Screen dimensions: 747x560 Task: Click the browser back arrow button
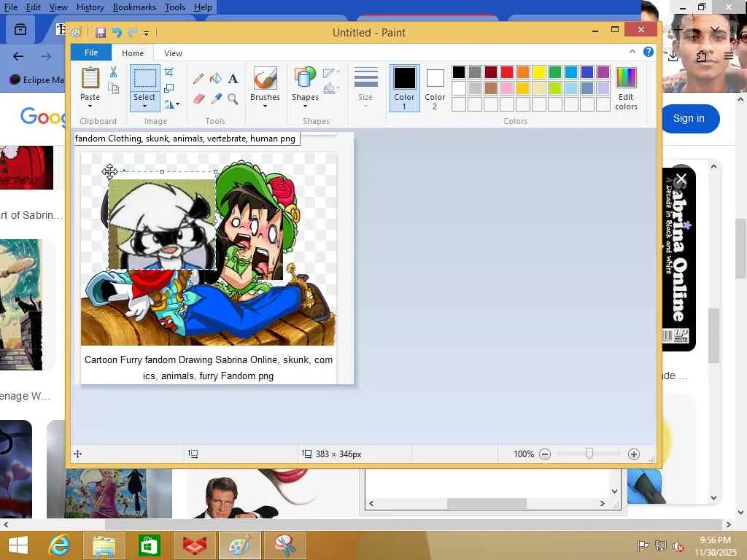(18, 57)
